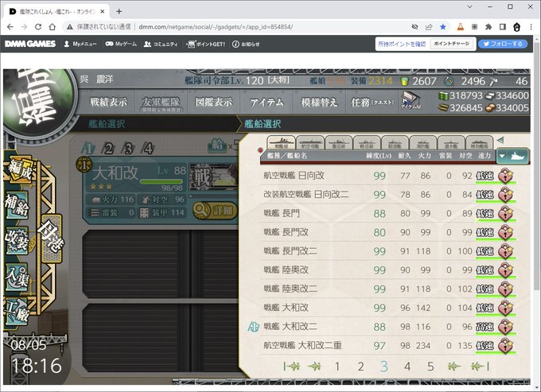Select the 重巡級 heavy cruiser tab
Screen dimensions: 541x392
pyautogui.click(x=338, y=143)
